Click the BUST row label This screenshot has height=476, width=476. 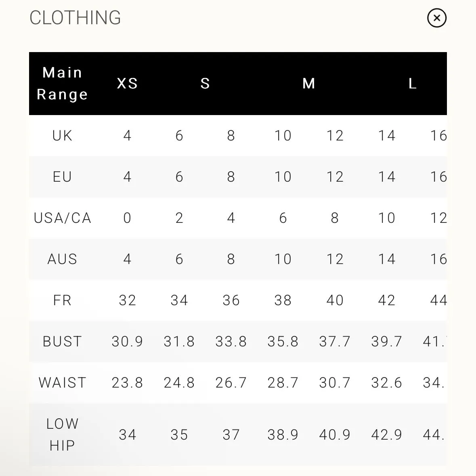(x=62, y=342)
